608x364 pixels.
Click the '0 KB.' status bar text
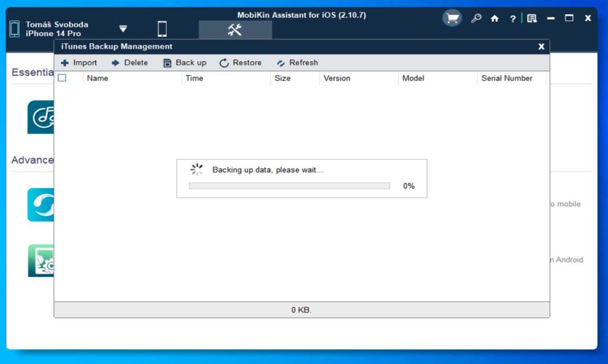point(301,310)
